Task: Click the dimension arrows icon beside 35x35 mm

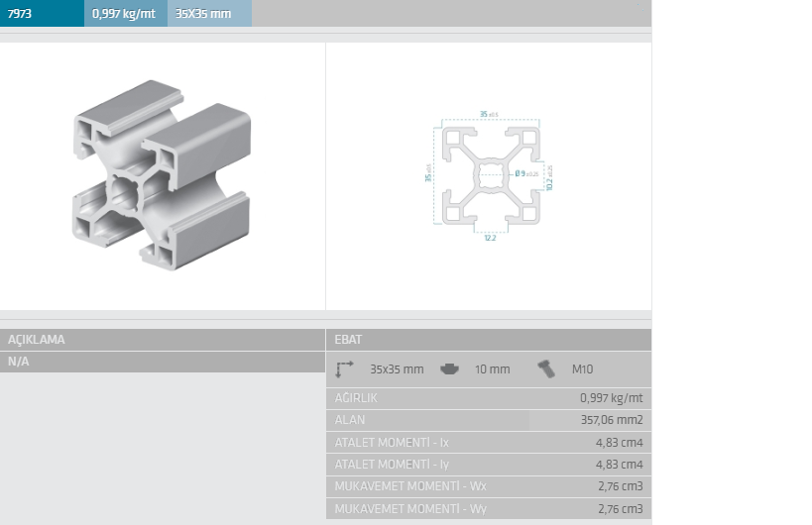Action: [x=344, y=368]
